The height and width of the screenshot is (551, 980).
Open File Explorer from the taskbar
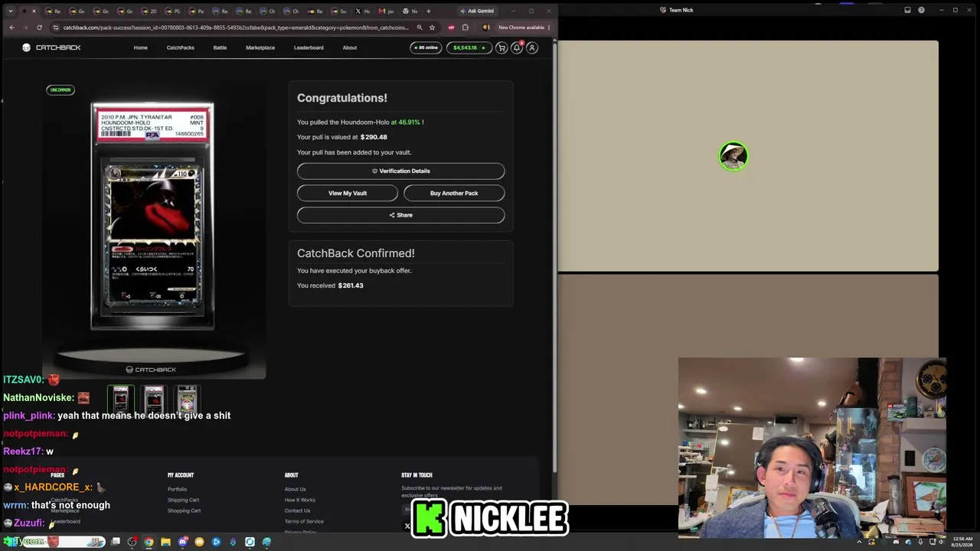coord(165,542)
